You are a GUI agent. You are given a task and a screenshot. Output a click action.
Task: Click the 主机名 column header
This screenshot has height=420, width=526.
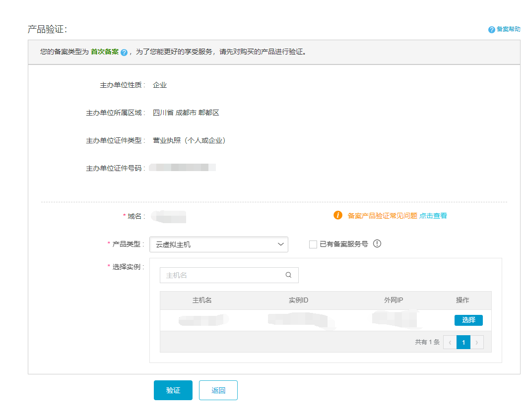[202, 300]
